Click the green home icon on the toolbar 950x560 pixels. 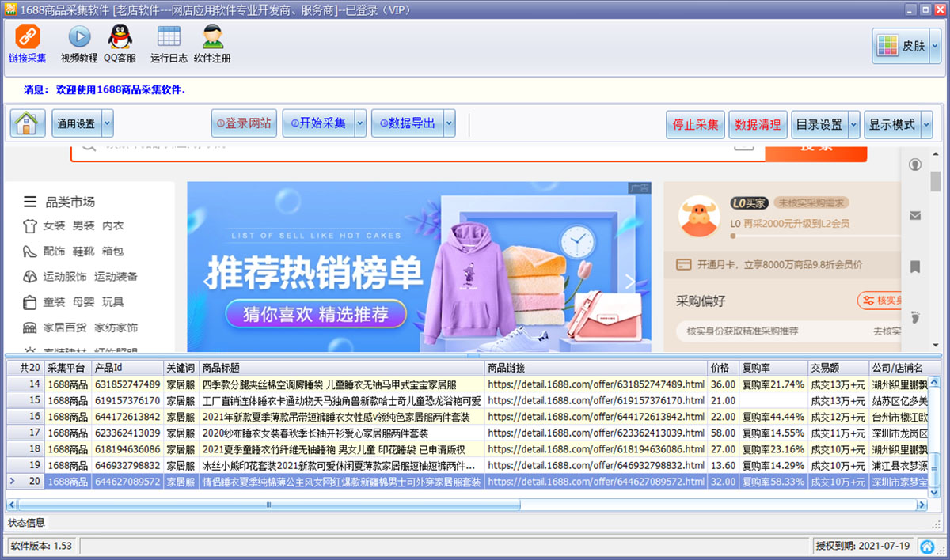tap(27, 123)
